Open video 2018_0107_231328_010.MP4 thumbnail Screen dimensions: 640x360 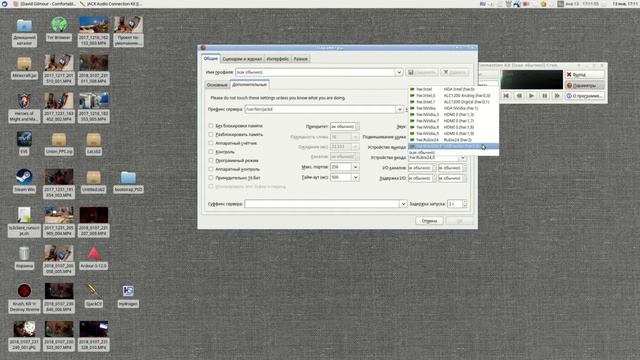click(94, 336)
